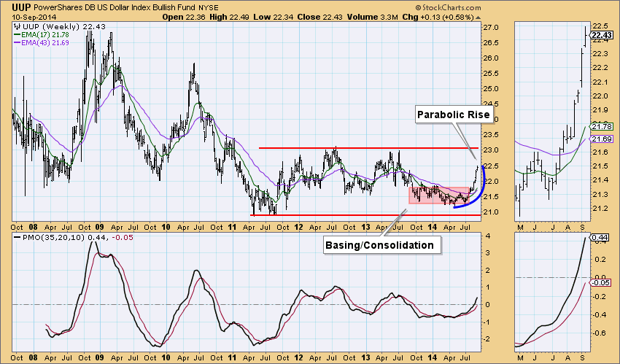Click the date 10-Sep-2014

(x=34, y=18)
